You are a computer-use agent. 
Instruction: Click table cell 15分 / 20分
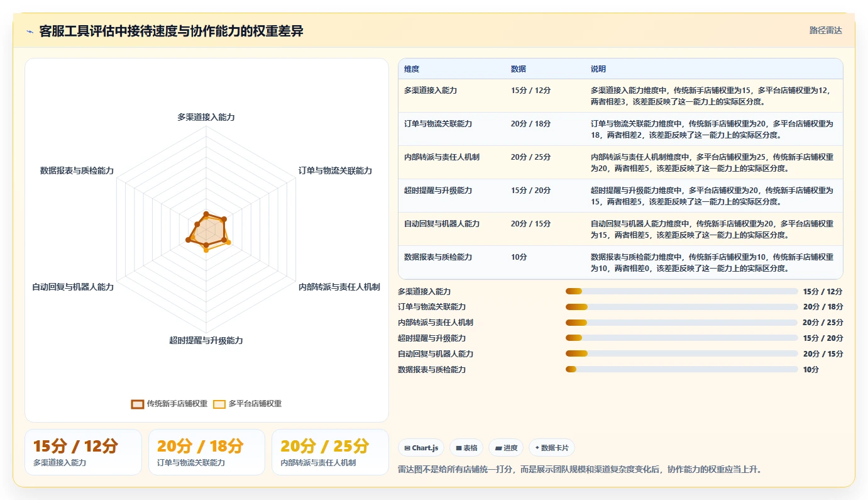tap(530, 191)
